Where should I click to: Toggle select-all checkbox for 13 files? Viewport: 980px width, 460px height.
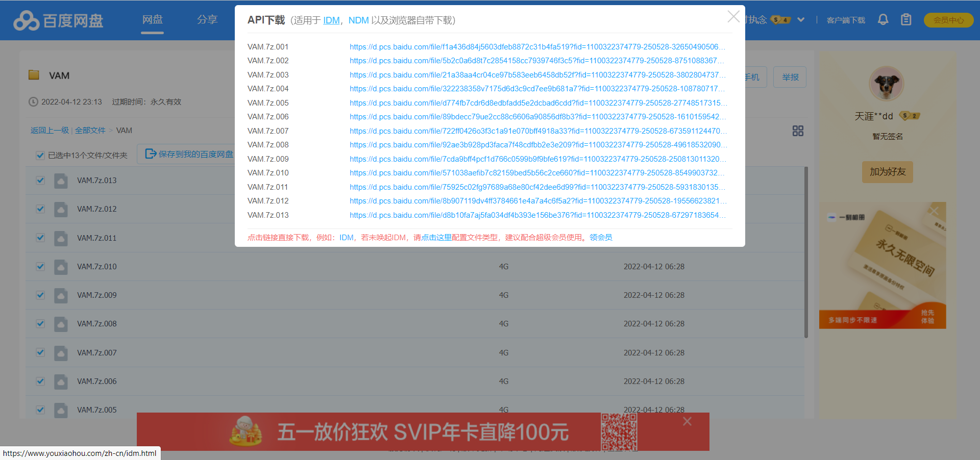pyautogui.click(x=40, y=156)
